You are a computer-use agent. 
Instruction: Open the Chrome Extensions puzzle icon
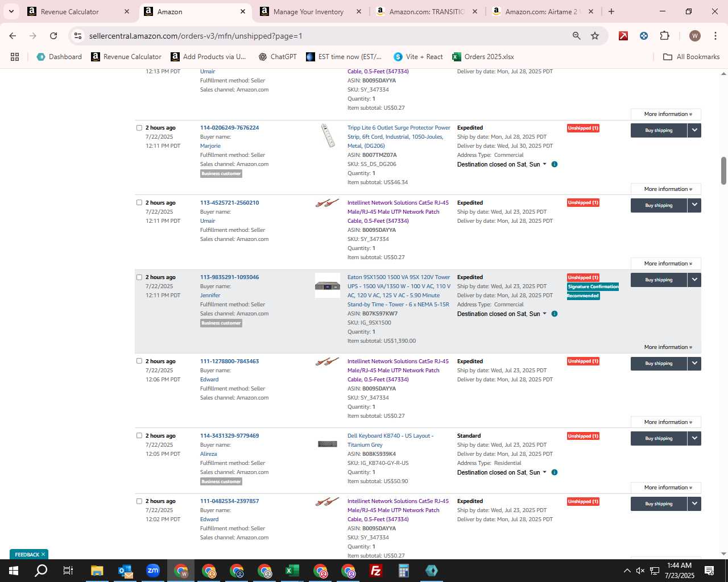[x=664, y=36]
